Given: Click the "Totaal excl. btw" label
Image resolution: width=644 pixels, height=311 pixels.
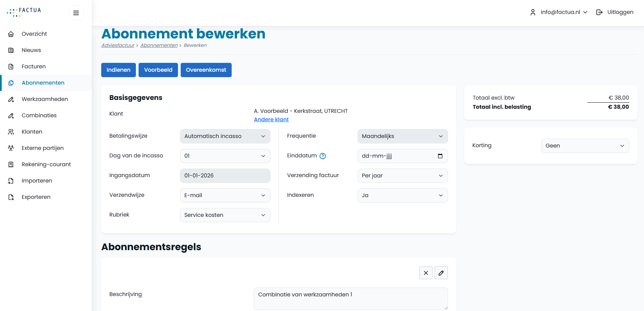Looking at the screenshot, I should 494,98.
